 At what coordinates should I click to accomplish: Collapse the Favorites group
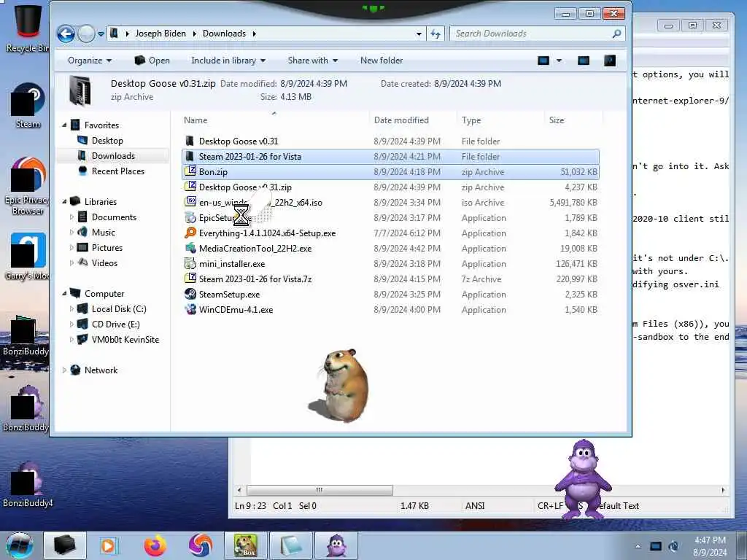point(64,125)
